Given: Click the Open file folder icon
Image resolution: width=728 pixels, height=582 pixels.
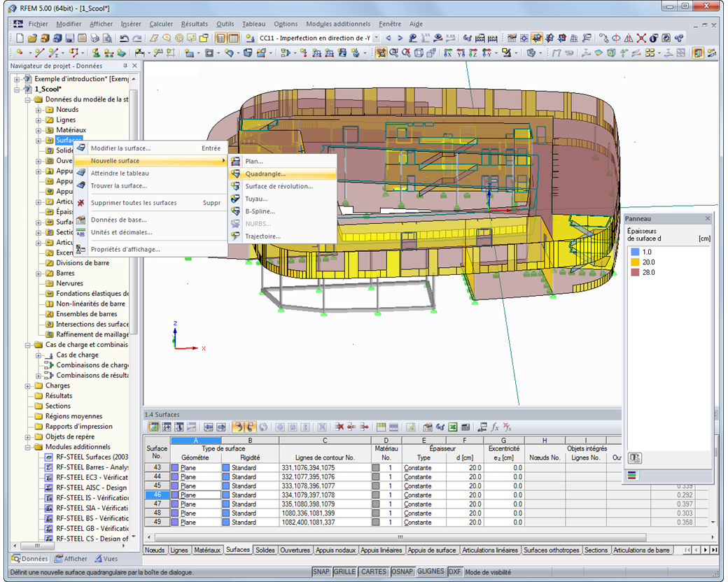Looking at the screenshot, I should pos(32,38).
